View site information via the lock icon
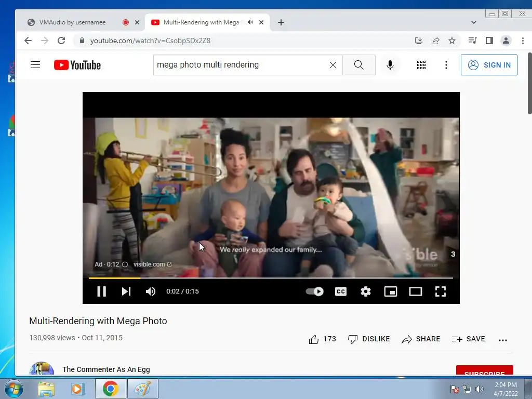 pyautogui.click(x=82, y=41)
